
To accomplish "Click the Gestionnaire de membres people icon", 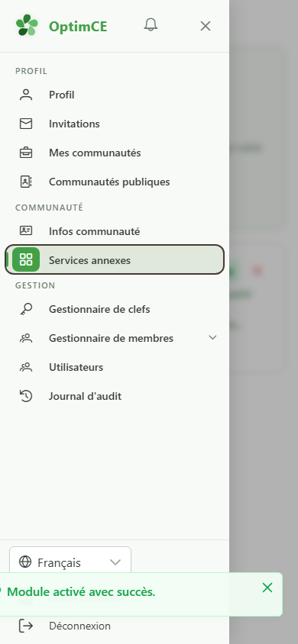I will 26,338.
